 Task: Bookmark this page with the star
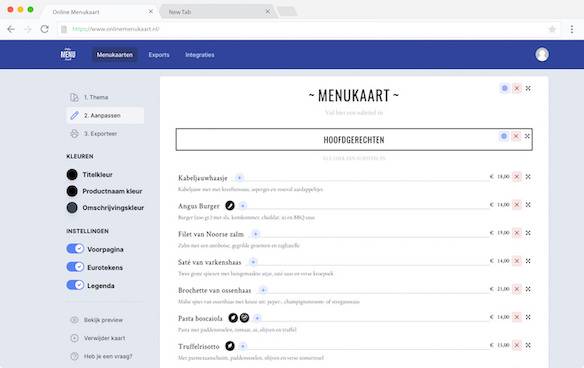(x=552, y=29)
